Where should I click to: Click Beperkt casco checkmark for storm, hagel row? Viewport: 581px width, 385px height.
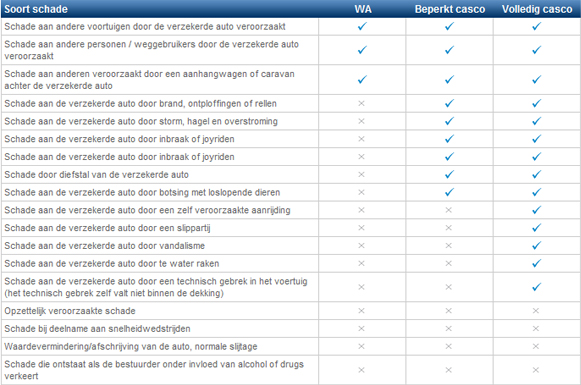click(449, 121)
